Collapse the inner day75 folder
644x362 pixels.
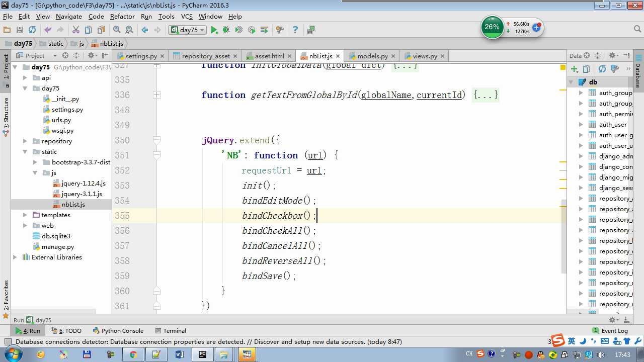coord(25,88)
